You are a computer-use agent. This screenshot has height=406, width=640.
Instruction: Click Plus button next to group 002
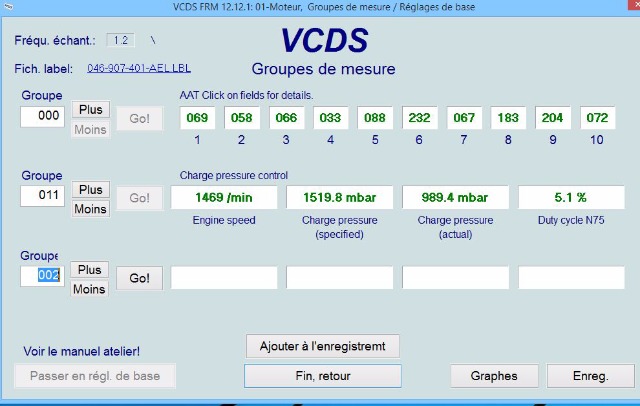[x=89, y=270]
